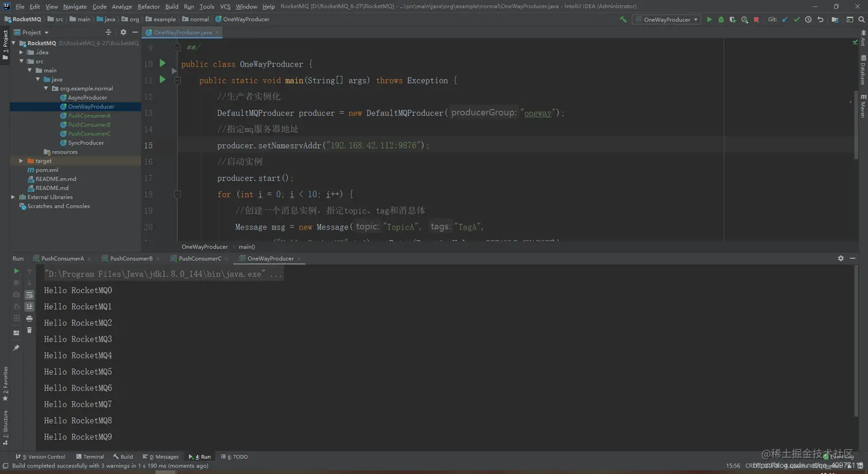Toggle soft-wrap in the Run console

[29, 295]
